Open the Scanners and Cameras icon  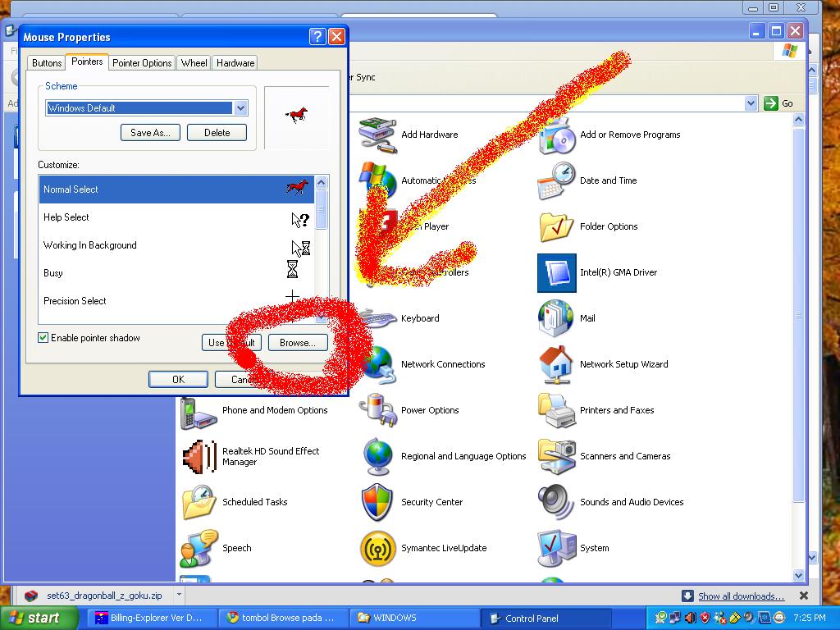coord(557,456)
